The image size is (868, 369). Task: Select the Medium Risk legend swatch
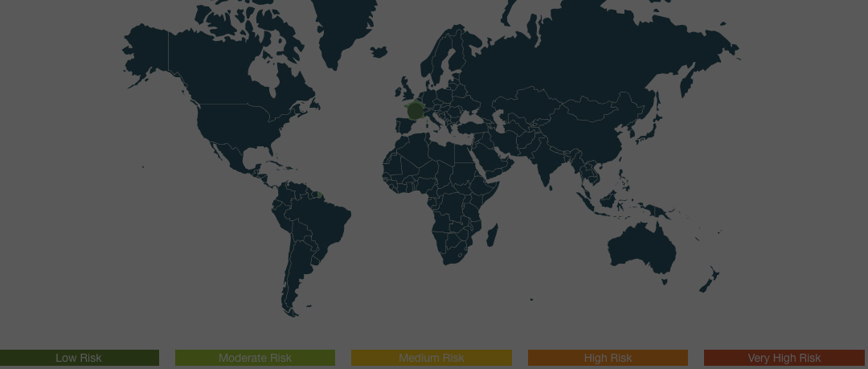coord(431,358)
